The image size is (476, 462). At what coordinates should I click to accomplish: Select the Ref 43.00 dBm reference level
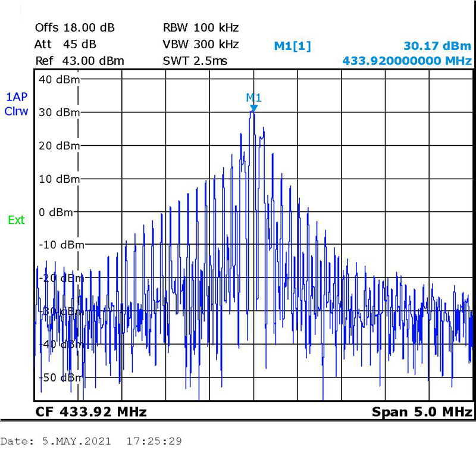(79, 61)
